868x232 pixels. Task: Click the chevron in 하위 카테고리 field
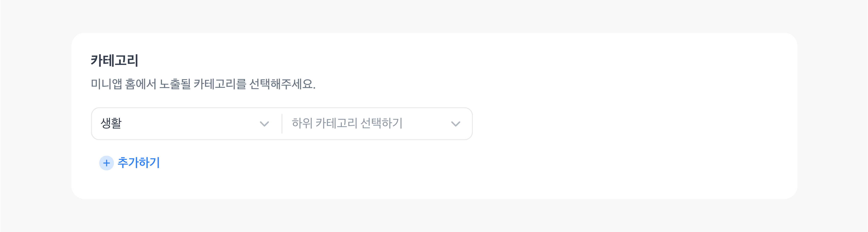tap(455, 124)
